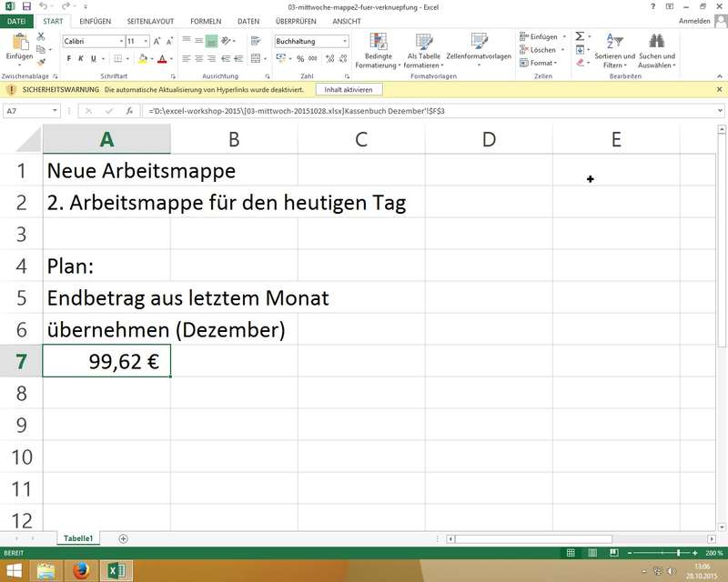Expand the Buchhaltung number format dropdown
728x582 pixels.
pos(345,41)
